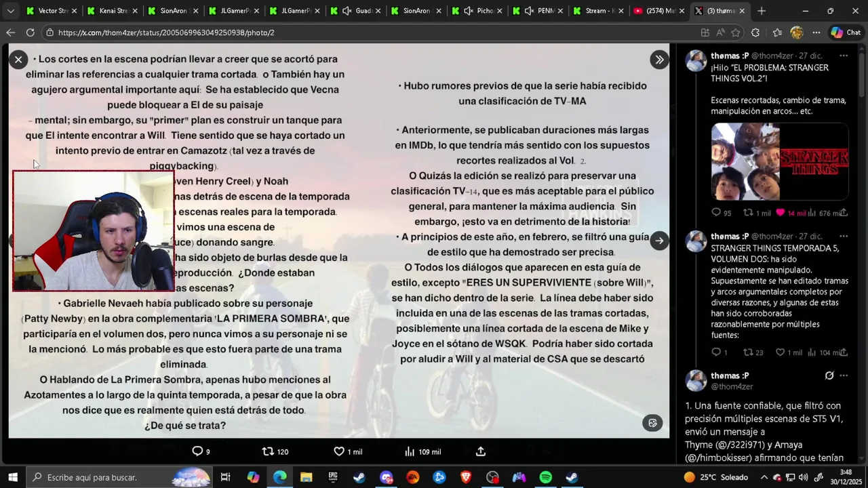Image resolution: width=868 pixels, height=488 pixels.
Task: Open the browser profile avatar
Action: point(797,33)
